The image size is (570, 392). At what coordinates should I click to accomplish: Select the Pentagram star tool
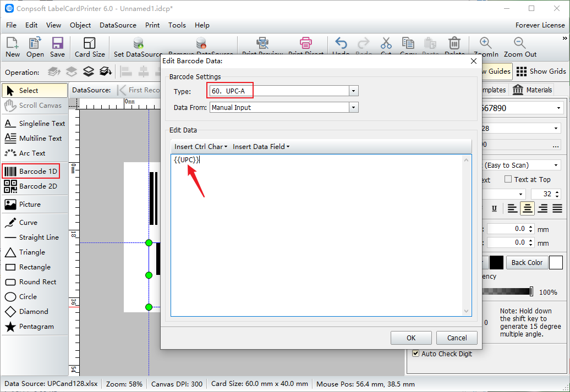[x=35, y=327]
